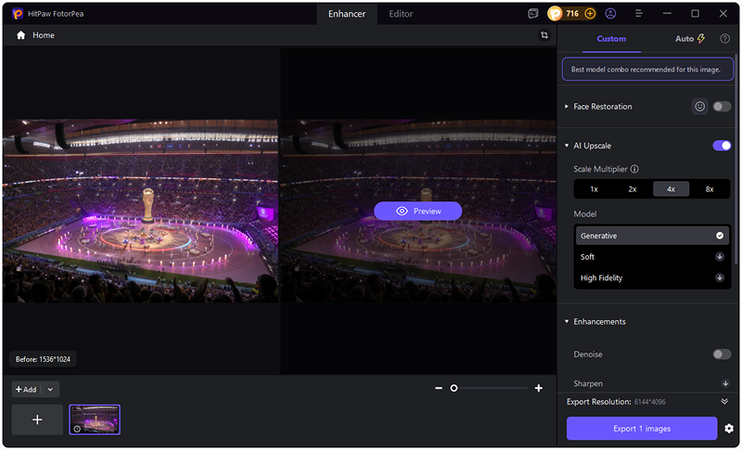Open the hamburger menu in title bar
The width and height of the screenshot is (742, 450).
pos(638,14)
